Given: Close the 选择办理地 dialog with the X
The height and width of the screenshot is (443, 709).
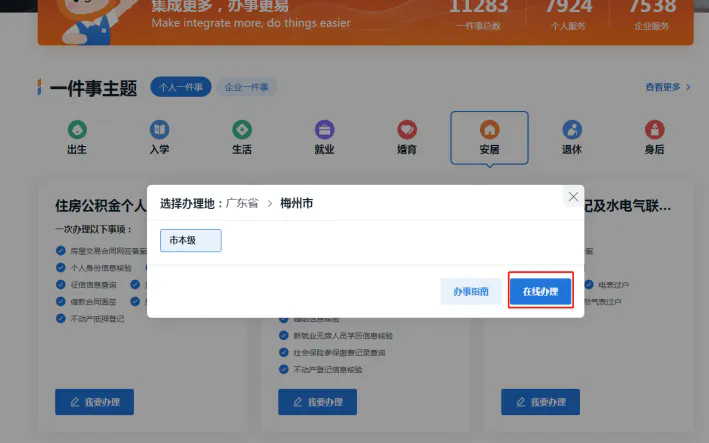Looking at the screenshot, I should coord(573,197).
